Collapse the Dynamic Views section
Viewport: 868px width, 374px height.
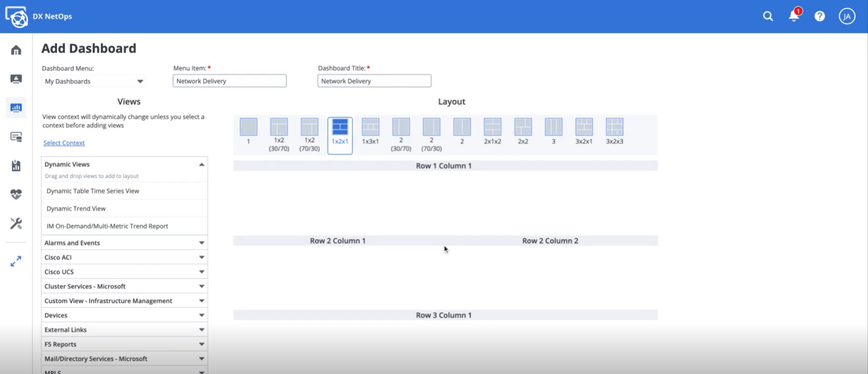[201, 165]
